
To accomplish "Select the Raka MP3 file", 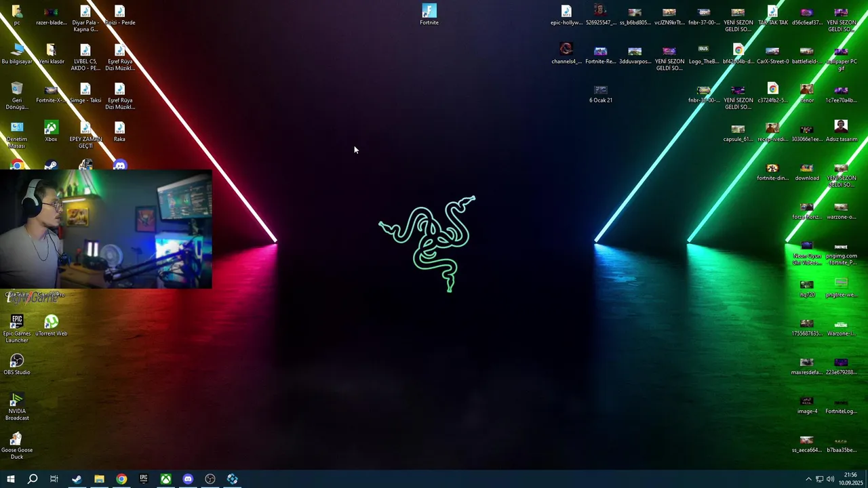I will tap(119, 132).
